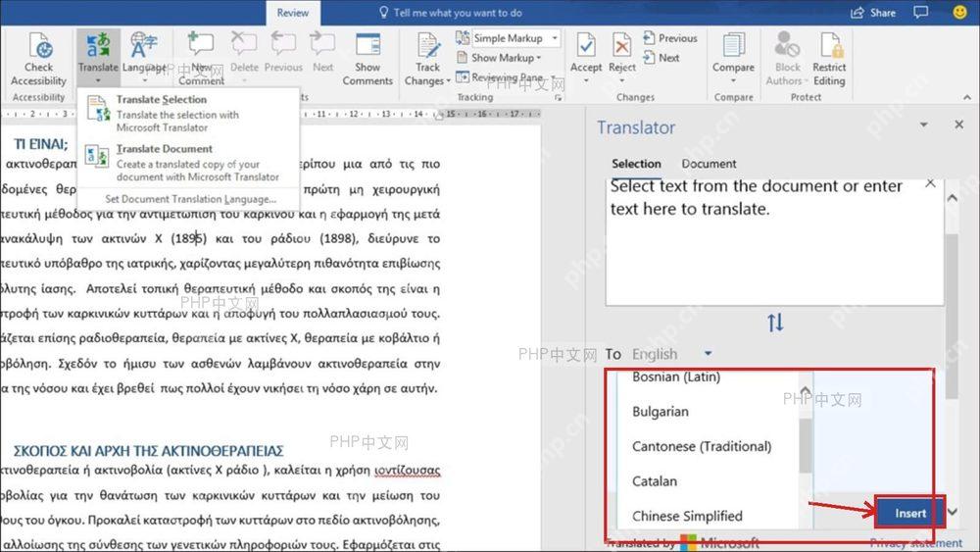Expand the Accept dropdown arrow
This screenshot has width=980, height=552.
pos(586,81)
